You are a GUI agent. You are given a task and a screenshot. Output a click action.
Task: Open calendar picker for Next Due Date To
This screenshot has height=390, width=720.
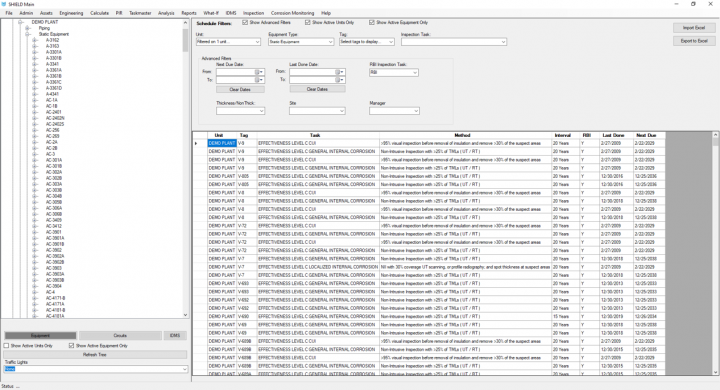tap(259, 80)
